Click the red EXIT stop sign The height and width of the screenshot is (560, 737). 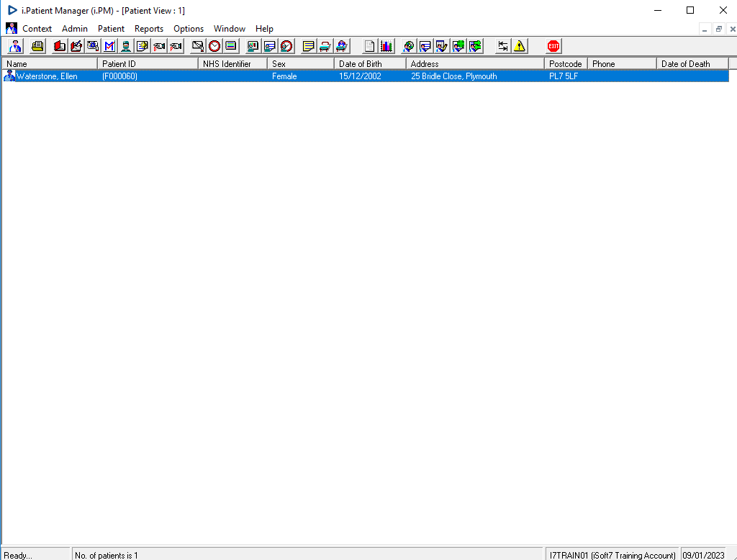[553, 46]
